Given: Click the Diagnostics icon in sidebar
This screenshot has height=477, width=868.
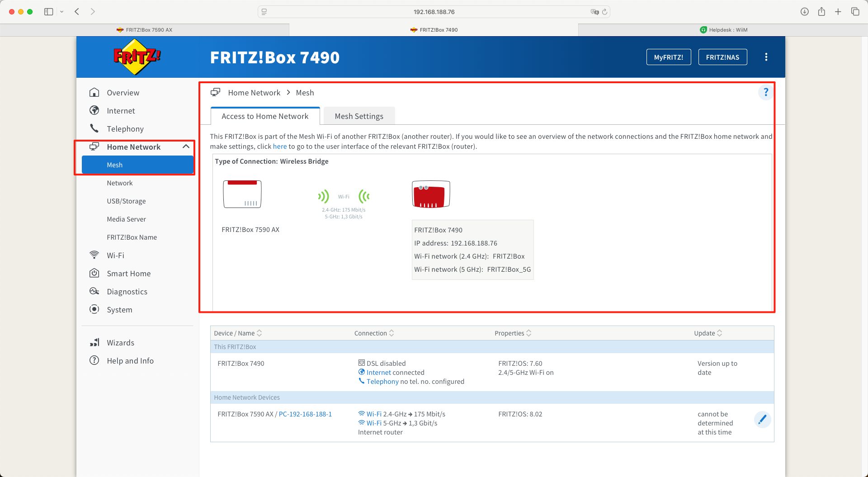Looking at the screenshot, I should 94,291.
